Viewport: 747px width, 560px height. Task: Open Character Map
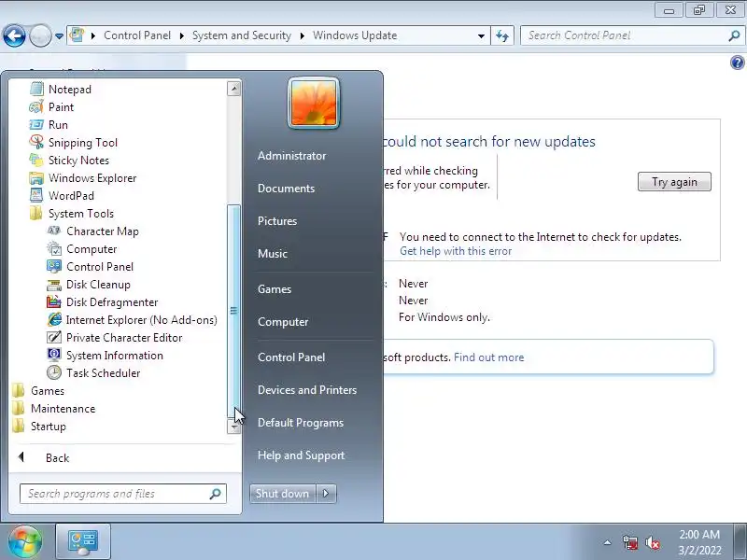pyautogui.click(x=92, y=231)
